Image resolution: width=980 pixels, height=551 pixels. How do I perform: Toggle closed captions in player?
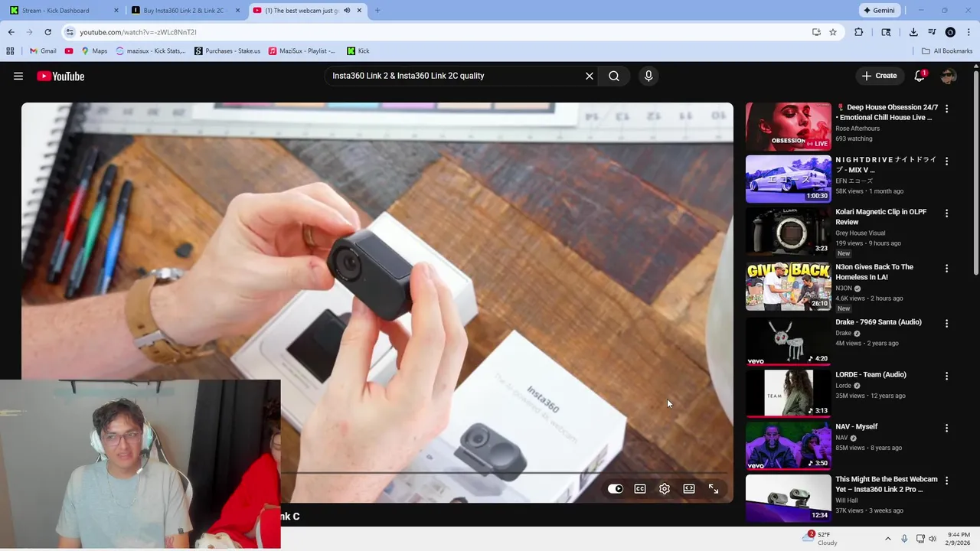(x=640, y=489)
